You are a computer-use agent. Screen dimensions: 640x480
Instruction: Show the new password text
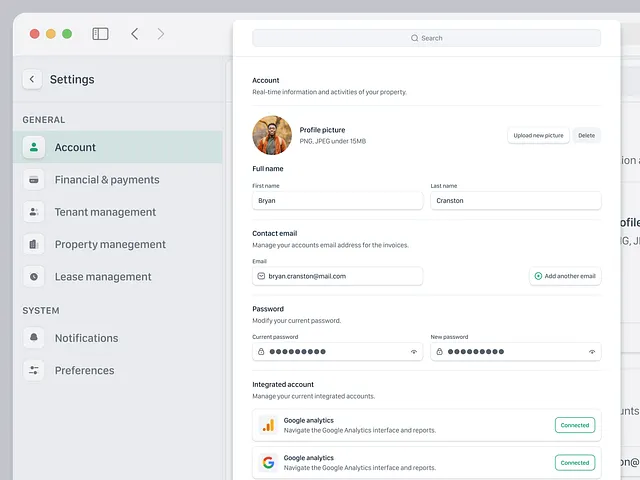[x=592, y=352]
